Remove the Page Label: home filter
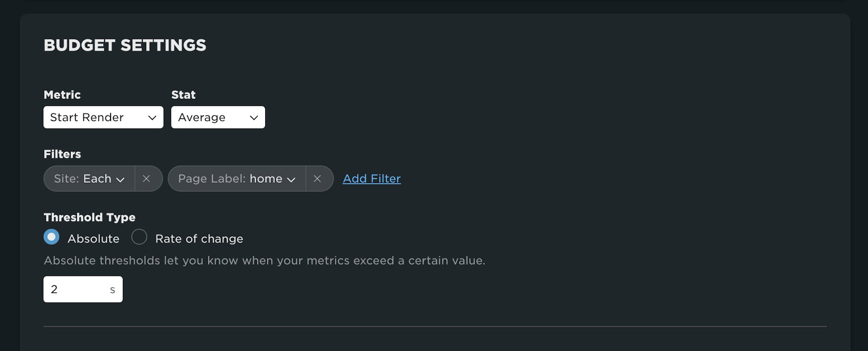The height and width of the screenshot is (351, 868). 317,179
